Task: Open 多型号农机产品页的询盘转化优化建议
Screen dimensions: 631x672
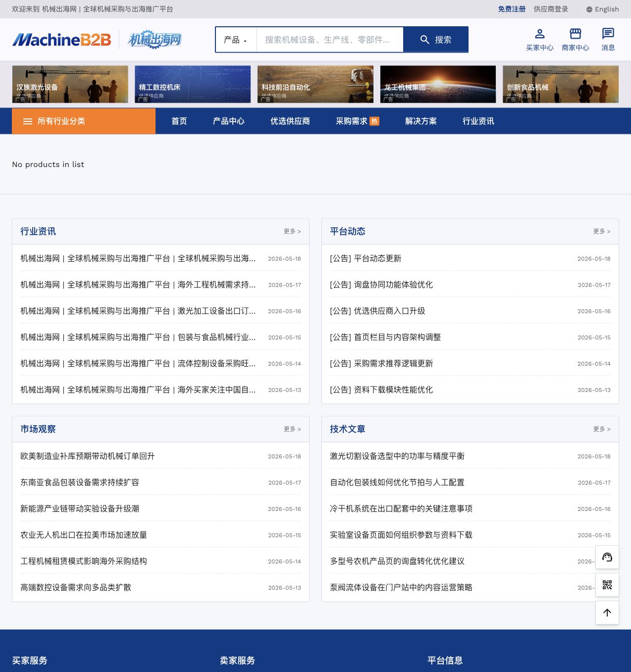Action: coord(397,561)
